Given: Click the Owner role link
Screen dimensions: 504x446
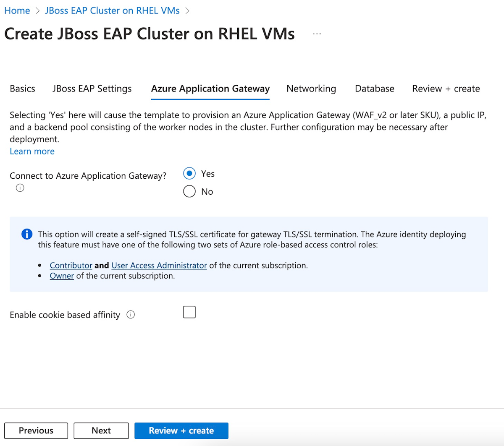Looking at the screenshot, I should pyautogui.click(x=62, y=276).
